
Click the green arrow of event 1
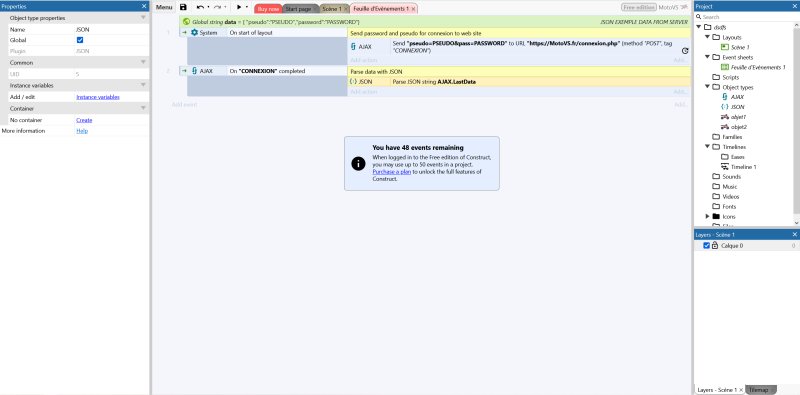point(184,33)
